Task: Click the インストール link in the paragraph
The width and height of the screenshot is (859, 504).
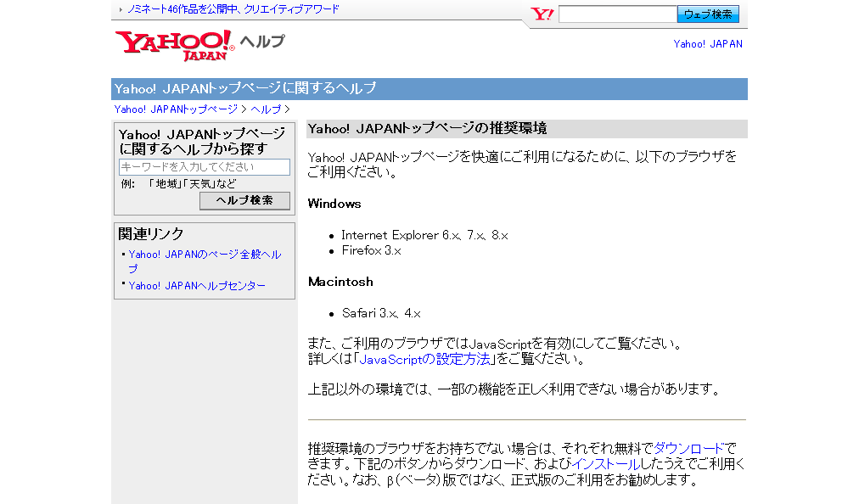Action: (x=606, y=464)
